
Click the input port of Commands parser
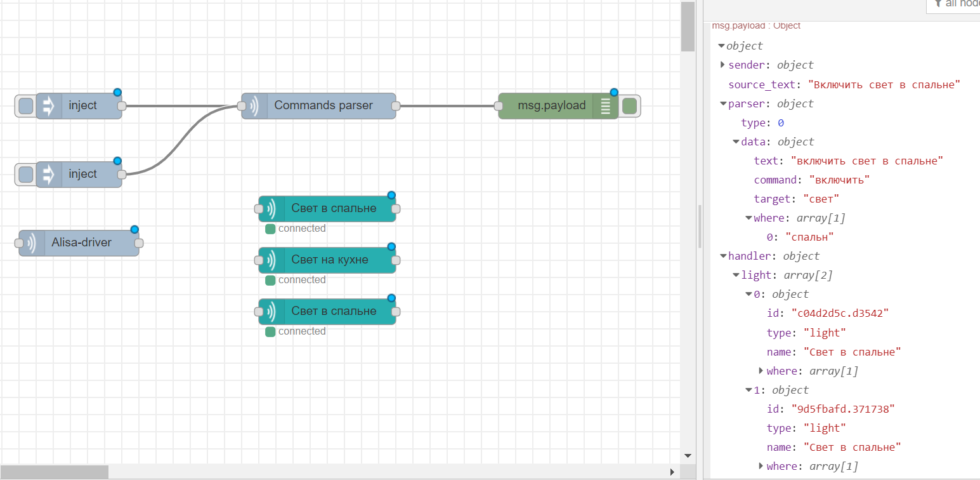pyautogui.click(x=241, y=106)
